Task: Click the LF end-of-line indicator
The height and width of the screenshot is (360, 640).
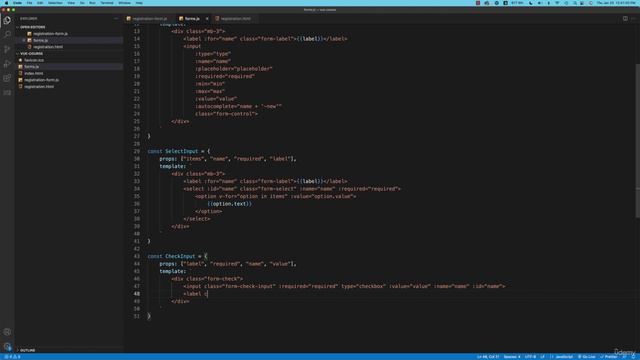Action: pos(542,357)
